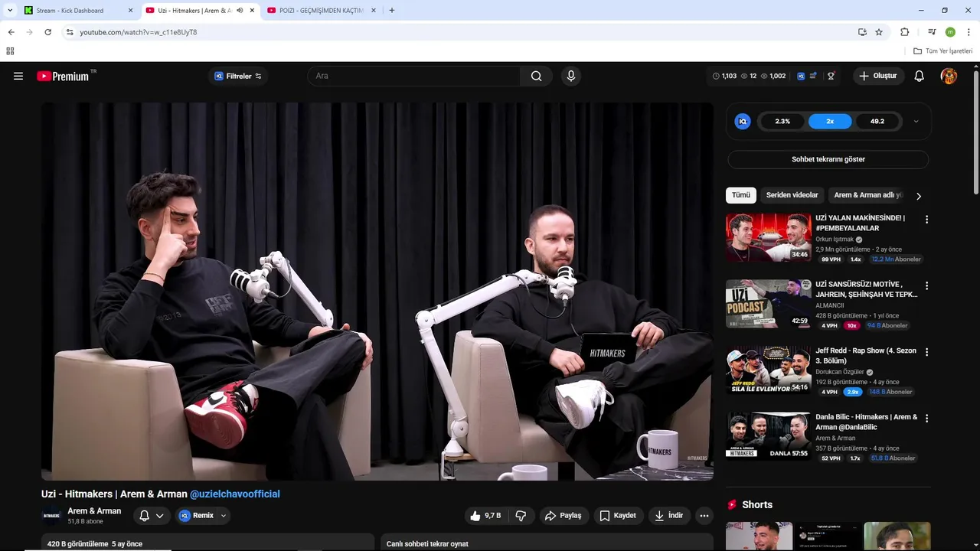The width and height of the screenshot is (980, 551).
Task: Open UZİ SANSÜRSÜZ video thumbnail
Action: (769, 304)
